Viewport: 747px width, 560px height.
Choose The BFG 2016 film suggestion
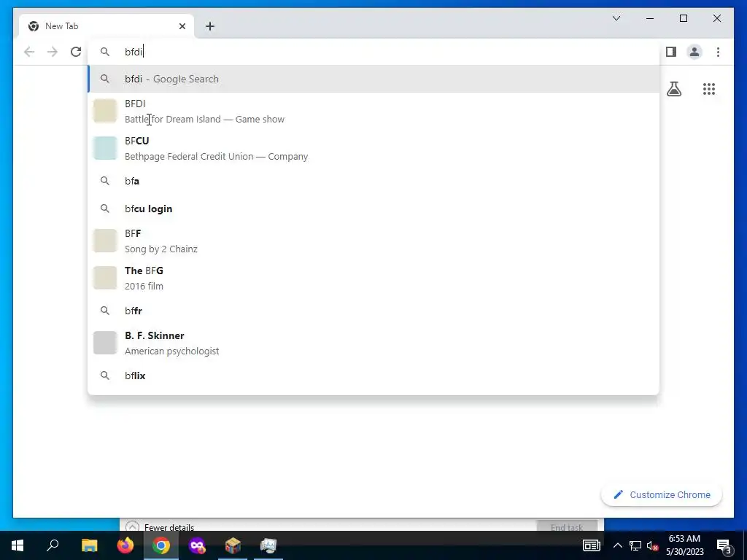pos(373,278)
